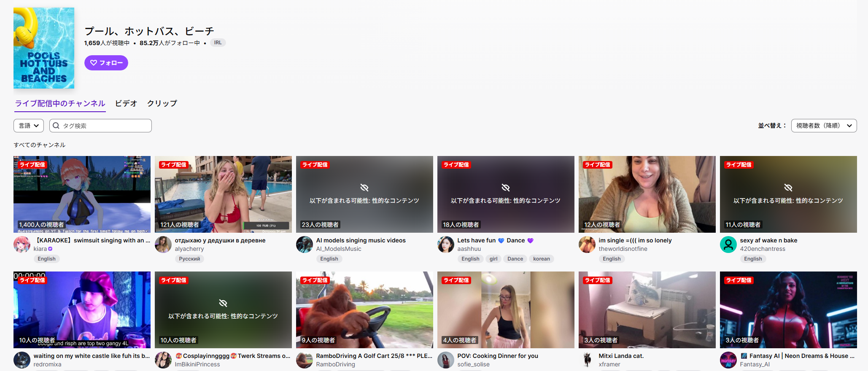Open the 言語 language dropdown

(29, 126)
